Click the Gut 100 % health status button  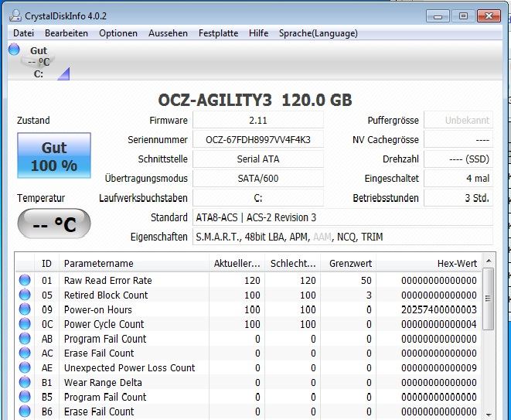[54, 155]
